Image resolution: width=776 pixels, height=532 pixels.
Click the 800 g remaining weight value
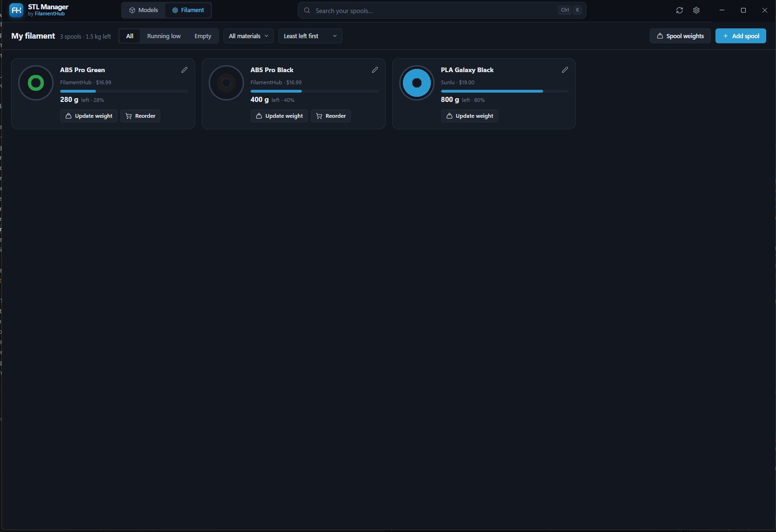(x=450, y=100)
